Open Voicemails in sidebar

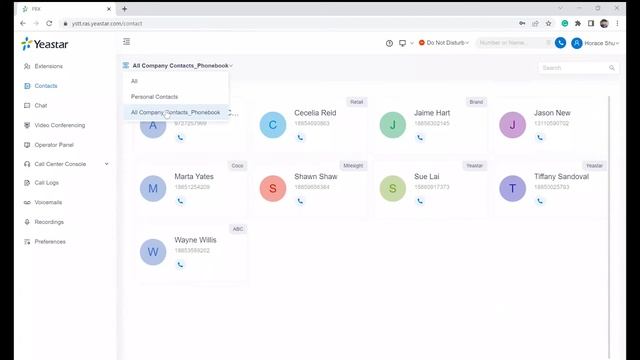[48, 202]
